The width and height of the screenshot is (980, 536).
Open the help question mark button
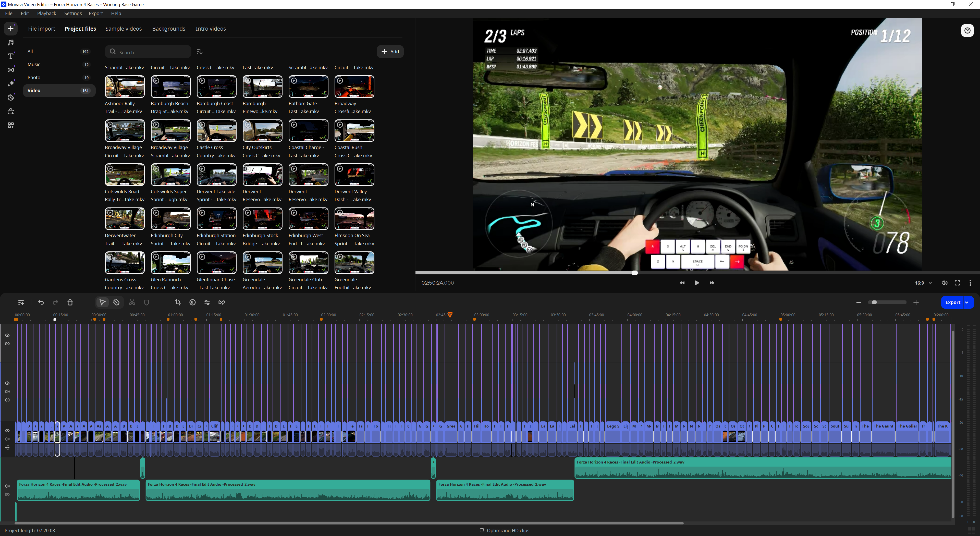point(967,30)
